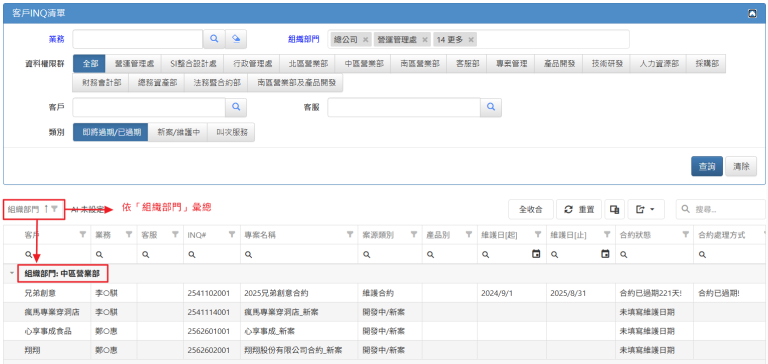This screenshot has height=364, width=768.
Task: Open the 業務 column filter icon
Action: coord(129,235)
